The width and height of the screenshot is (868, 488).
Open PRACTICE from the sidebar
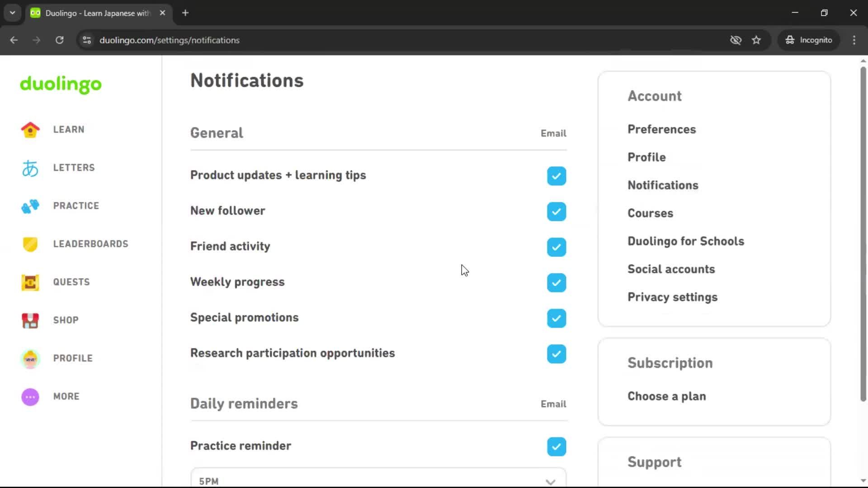[x=30, y=206]
